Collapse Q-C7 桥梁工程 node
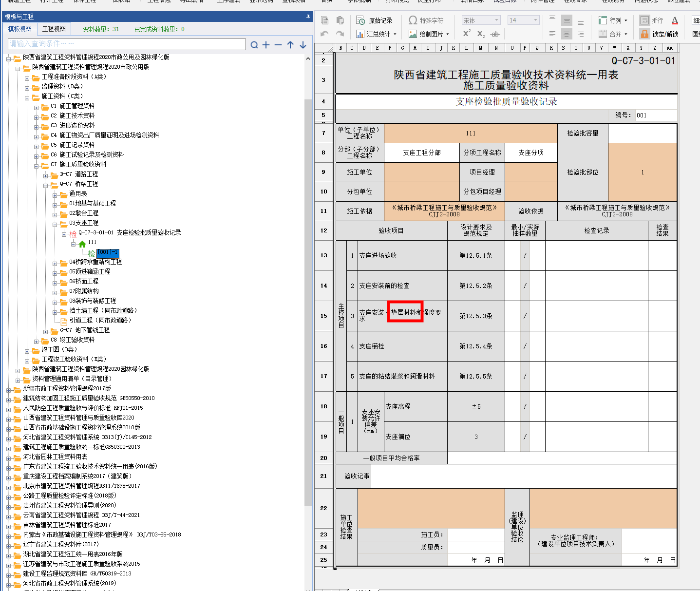This screenshot has width=700, height=591. [x=46, y=185]
